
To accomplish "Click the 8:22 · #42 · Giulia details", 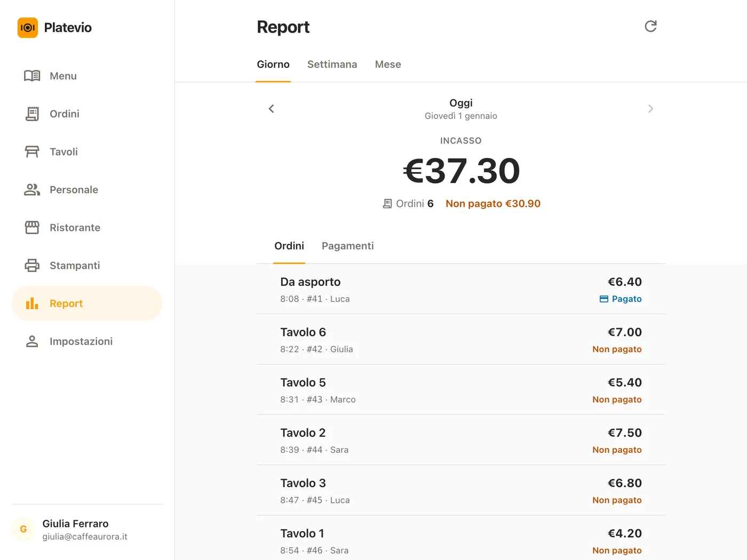I will click(x=316, y=349).
